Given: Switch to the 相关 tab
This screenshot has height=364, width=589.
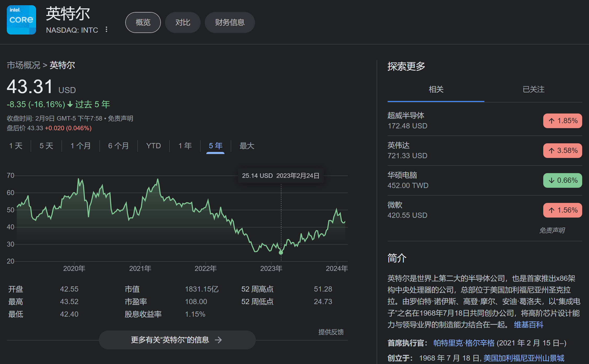Looking at the screenshot, I should pos(436,89).
